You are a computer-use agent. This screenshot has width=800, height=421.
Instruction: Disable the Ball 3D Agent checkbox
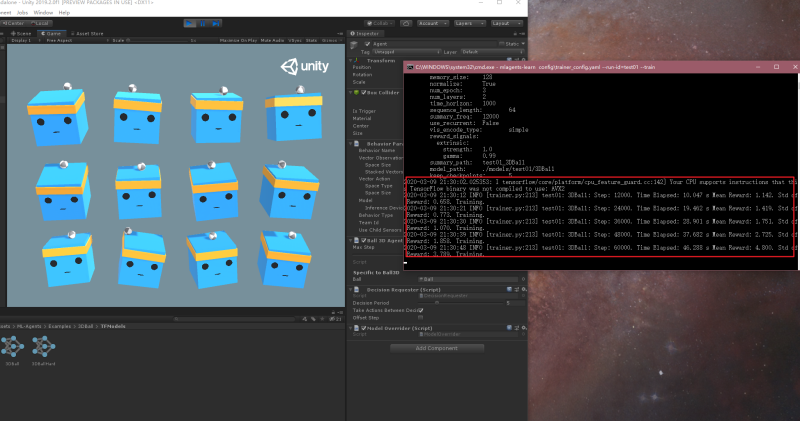364,240
